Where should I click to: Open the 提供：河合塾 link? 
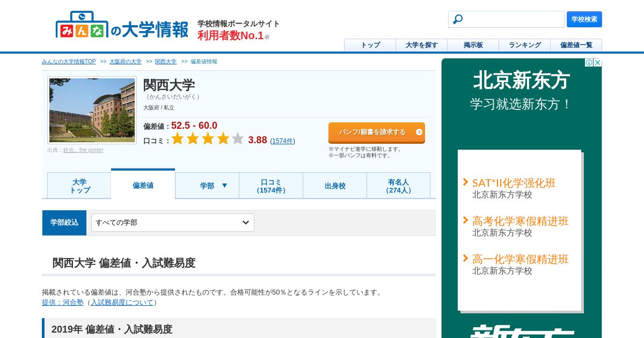point(63,303)
